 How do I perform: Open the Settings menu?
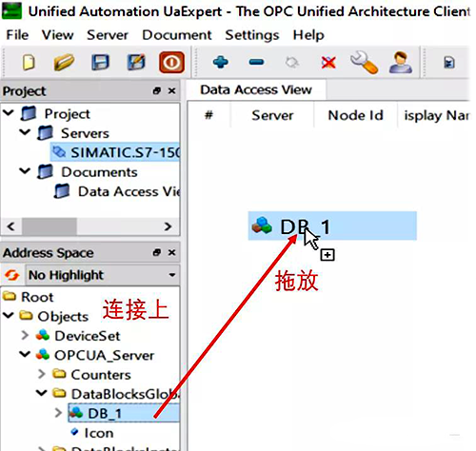click(x=252, y=35)
